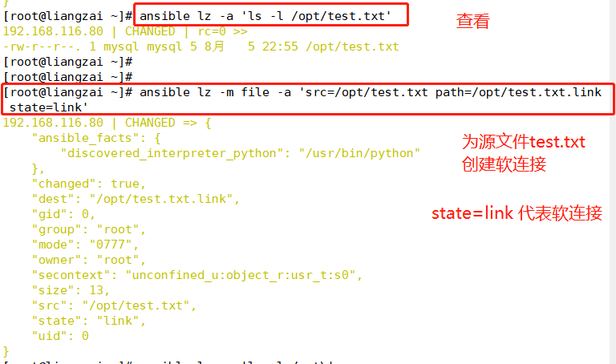Click the red 查看 annotation label

tap(473, 21)
